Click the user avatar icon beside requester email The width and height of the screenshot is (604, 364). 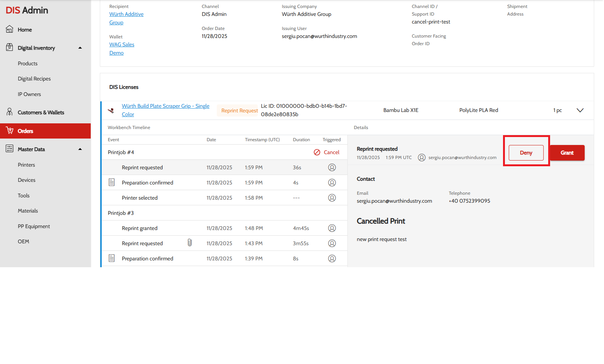(421, 158)
